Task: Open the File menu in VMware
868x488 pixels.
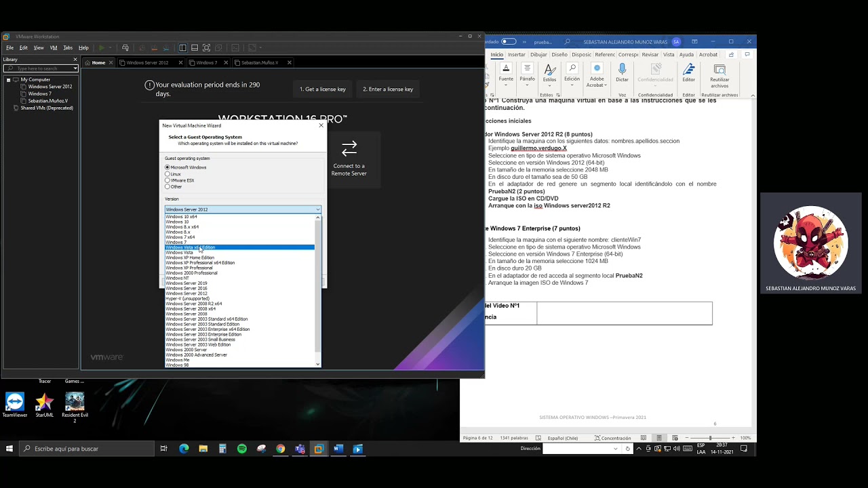Action: tap(9, 48)
